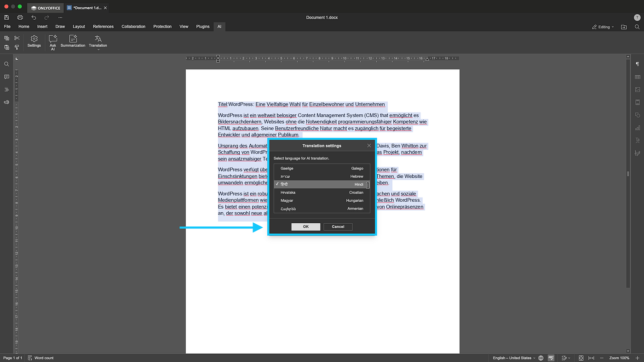
Task: Open the Comments panel in left sidebar
Action: pos(6,77)
